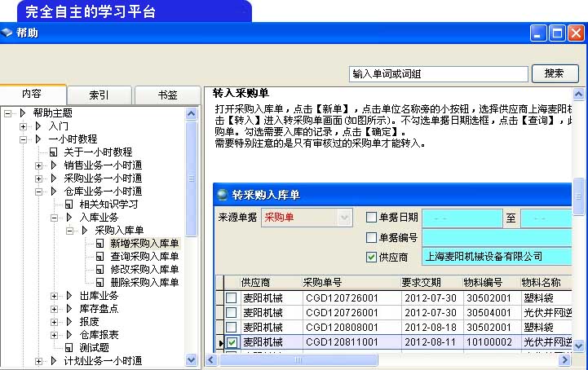Toggle the 单据日期 checkbox
The image size is (588, 370).
tap(372, 218)
